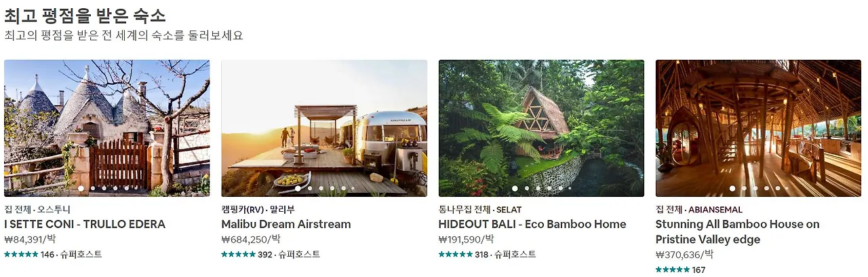Click the star rating with 318 reviews

tap(456, 255)
